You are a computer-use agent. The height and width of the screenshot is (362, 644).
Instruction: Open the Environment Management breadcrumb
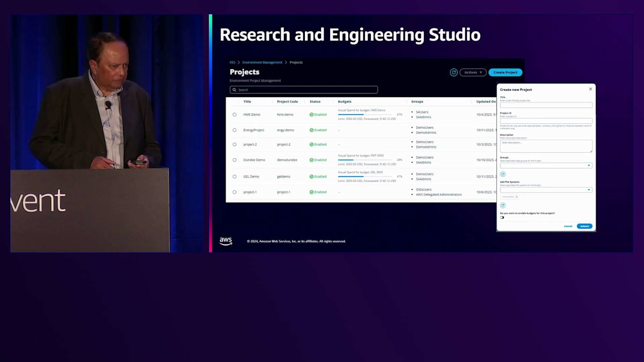point(262,62)
